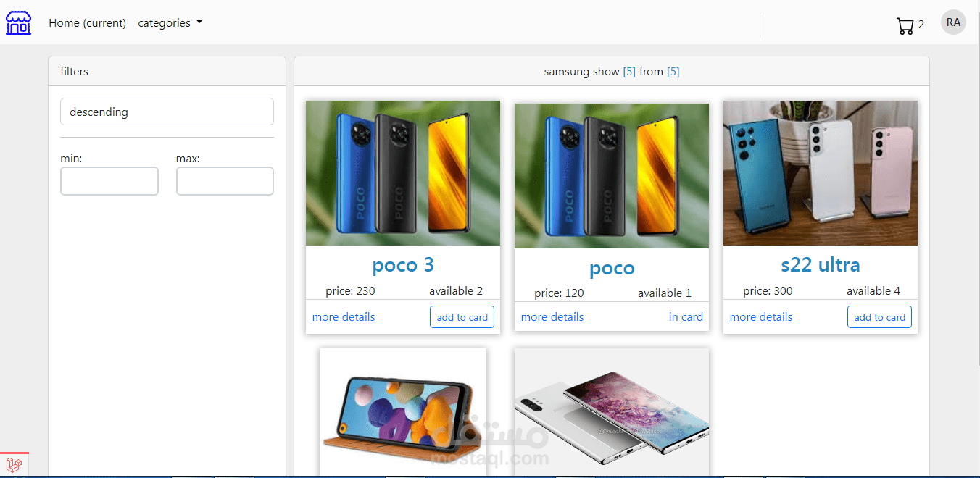This screenshot has width=980, height=478.
Task: Add s22 ultra to card
Action: [879, 317]
